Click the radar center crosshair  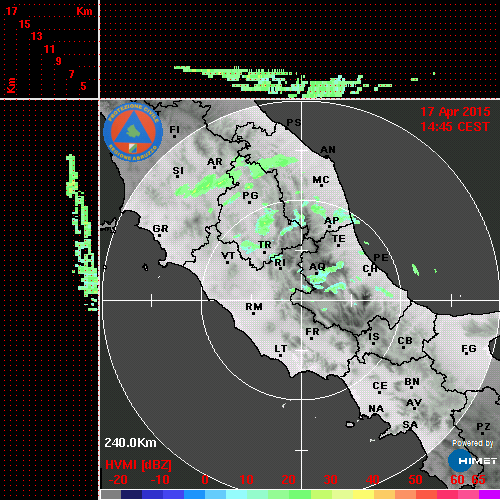tap(301, 300)
